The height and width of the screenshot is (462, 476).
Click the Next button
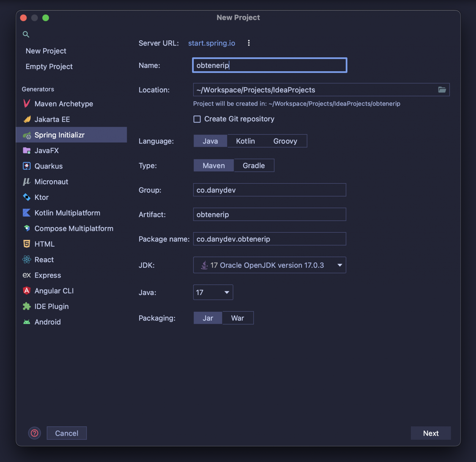point(430,433)
